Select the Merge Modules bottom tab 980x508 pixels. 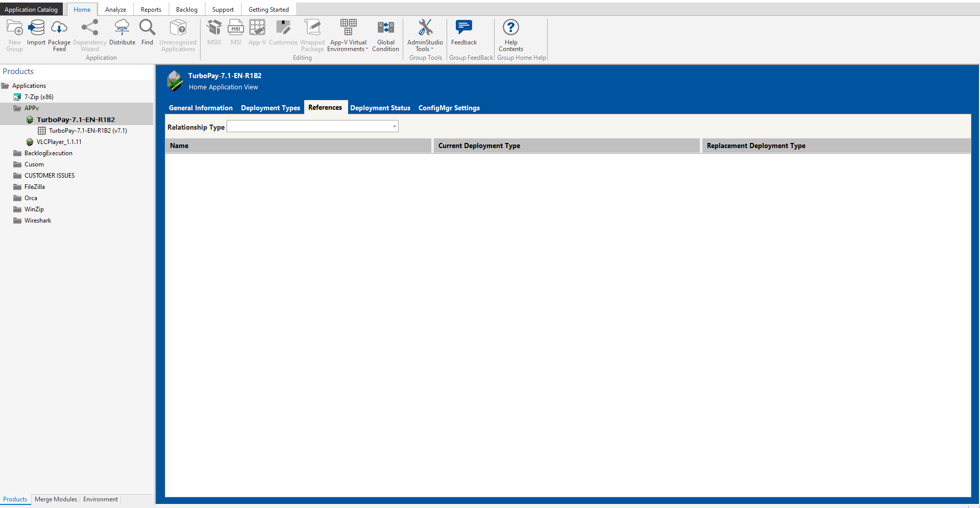pyautogui.click(x=56, y=499)
